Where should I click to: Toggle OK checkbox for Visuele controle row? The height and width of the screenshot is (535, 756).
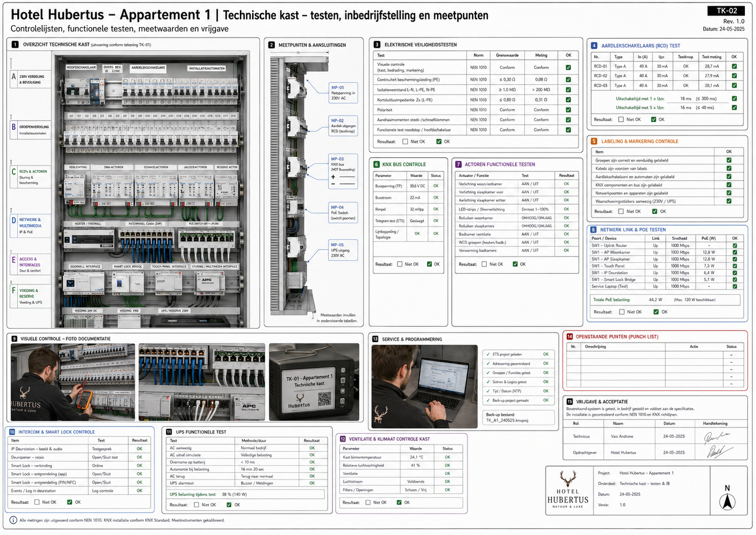(568, 67)
